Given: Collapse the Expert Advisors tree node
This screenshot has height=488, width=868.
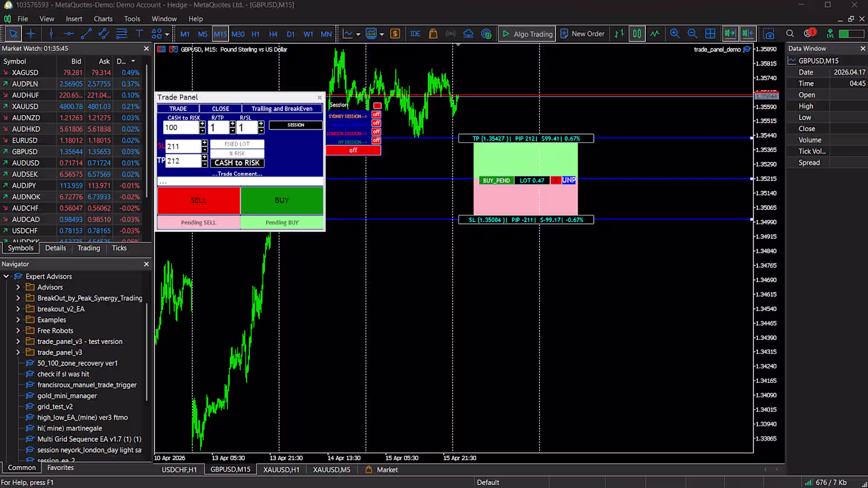Looking at the screenshot, I should (6, 276).
